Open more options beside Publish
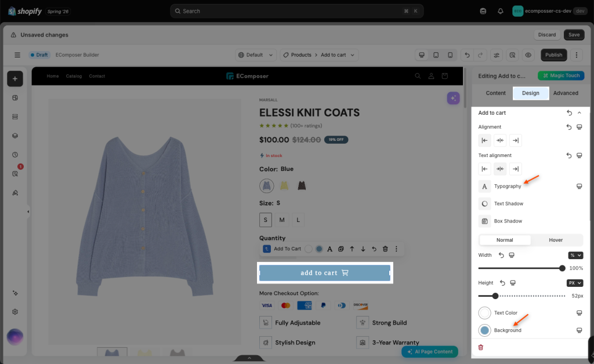594x364 pixels. [577, 55]
